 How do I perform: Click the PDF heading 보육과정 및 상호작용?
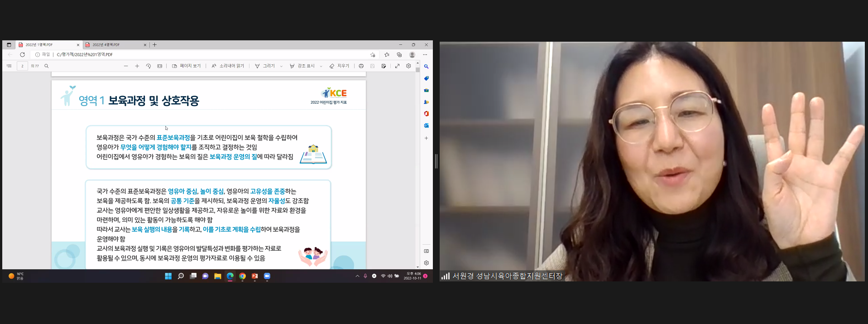154,101
